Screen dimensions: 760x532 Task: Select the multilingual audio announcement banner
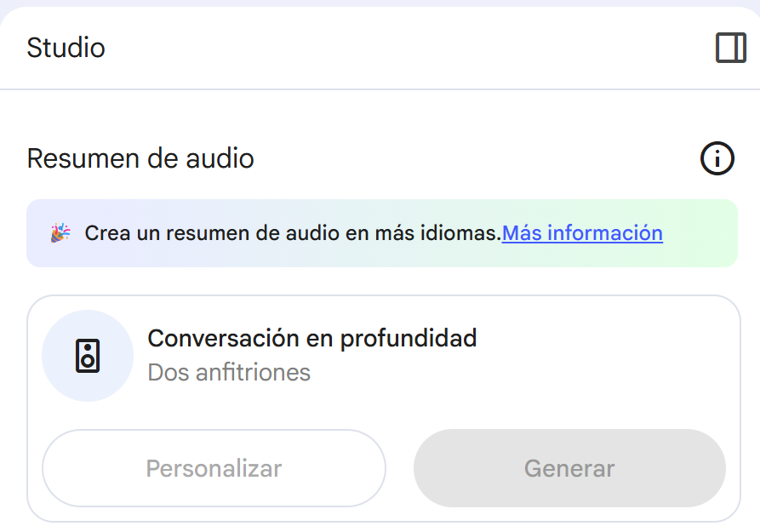382,232
